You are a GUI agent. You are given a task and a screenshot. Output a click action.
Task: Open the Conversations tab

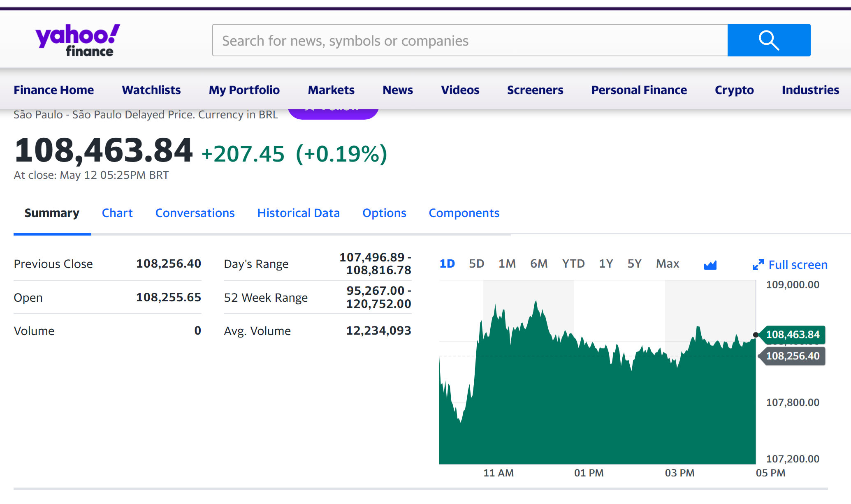[195, 213]
